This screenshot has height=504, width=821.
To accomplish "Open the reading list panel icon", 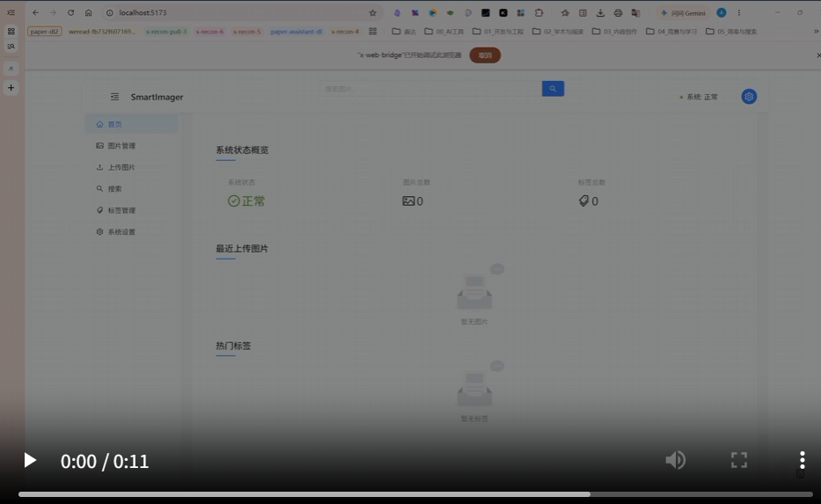I will pos(583,12).
